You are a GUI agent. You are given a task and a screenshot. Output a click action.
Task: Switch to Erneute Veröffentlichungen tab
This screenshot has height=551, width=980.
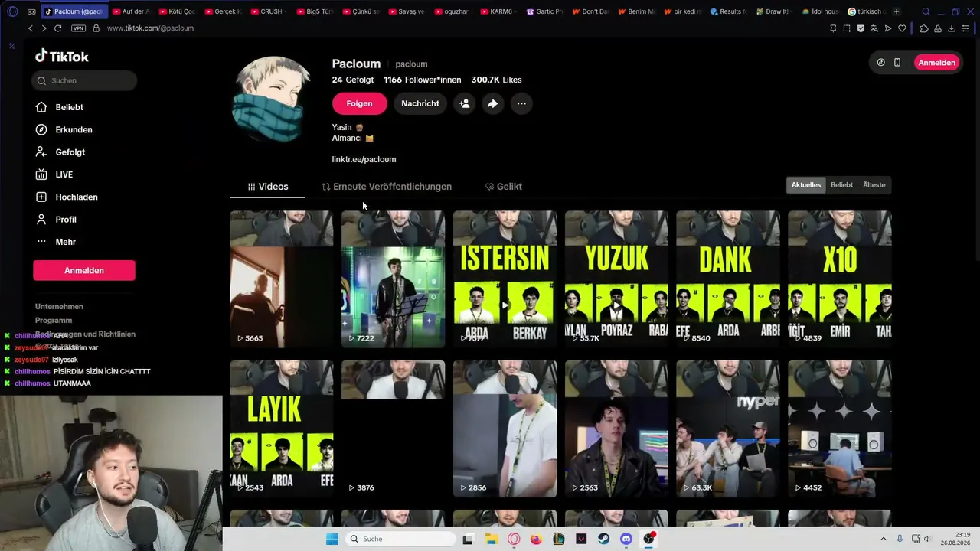click(387, 187)
